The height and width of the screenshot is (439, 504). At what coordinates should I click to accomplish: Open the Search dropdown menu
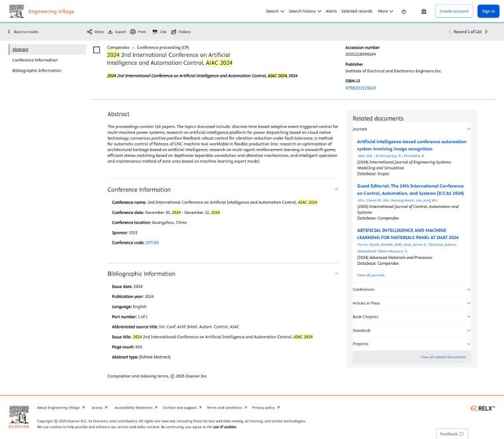pyautogui.click(x=275, y=11)
